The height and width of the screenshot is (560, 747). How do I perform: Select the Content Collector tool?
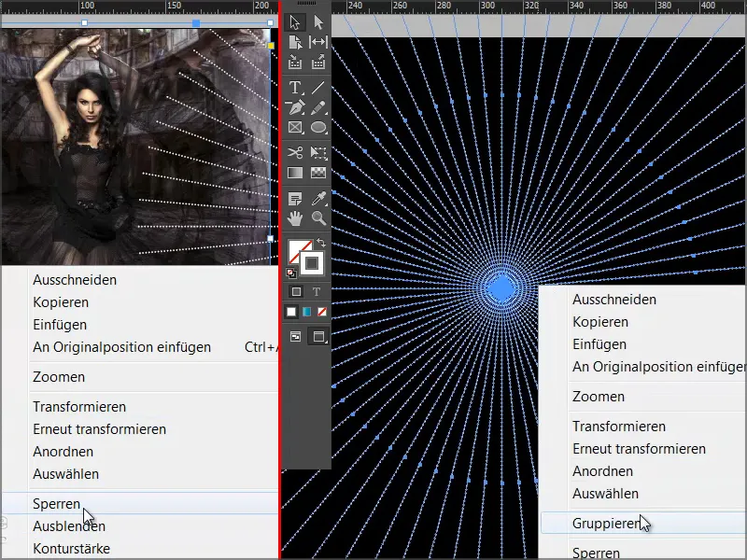point(295,62)
